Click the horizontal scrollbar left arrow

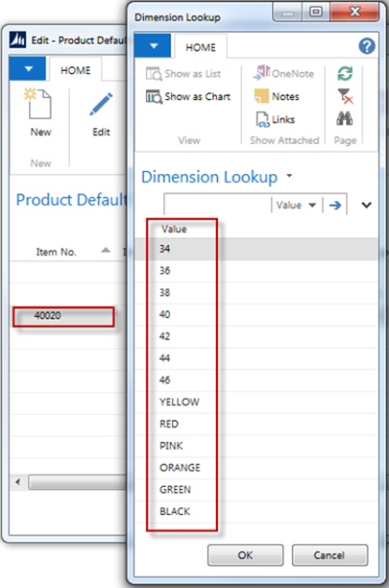point(18,482)
